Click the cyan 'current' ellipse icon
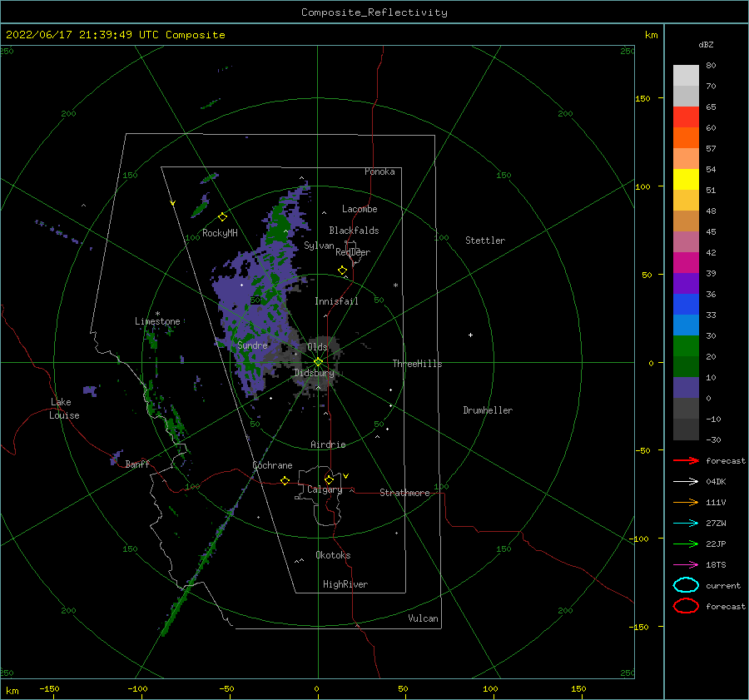The image size is (749, 700). (x=686, y=585)
